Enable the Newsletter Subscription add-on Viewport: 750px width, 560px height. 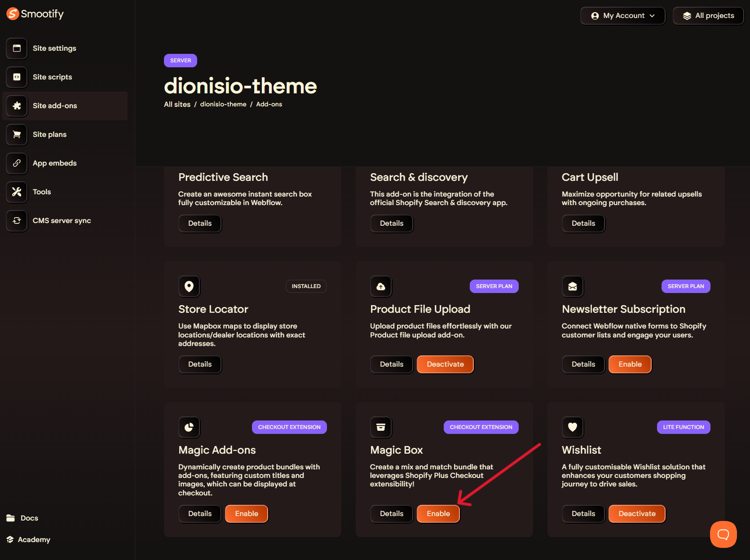tap(630, 364)
